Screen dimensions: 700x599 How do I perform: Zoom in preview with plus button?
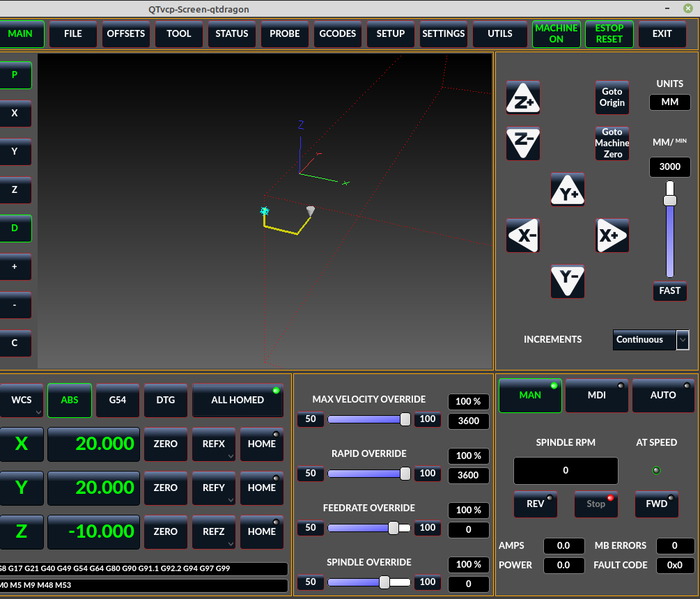click(x=15, y=267)
